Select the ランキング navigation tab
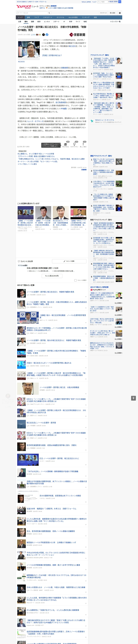Screen dimensions: 138x644 click(86, 17)
